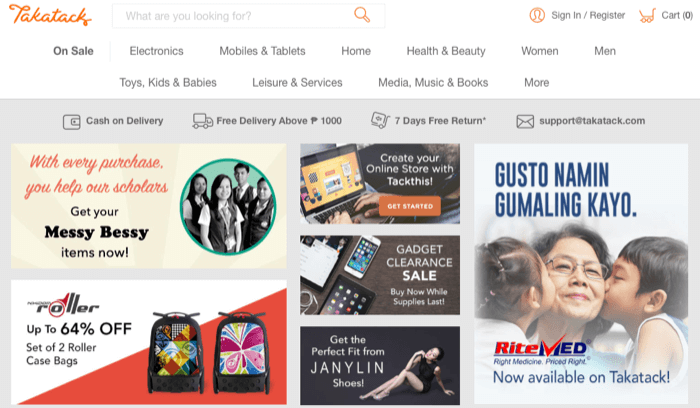Go to Takatack logo homepage
Viewport: 700px width, 408px height.
coord(50,15)
